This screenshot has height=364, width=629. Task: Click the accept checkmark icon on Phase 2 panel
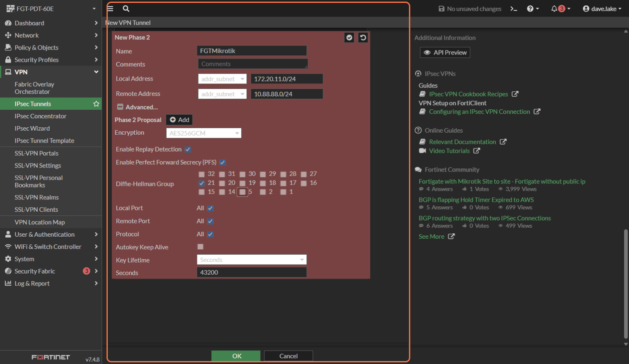pyautogui.click(x=349, y=37)
